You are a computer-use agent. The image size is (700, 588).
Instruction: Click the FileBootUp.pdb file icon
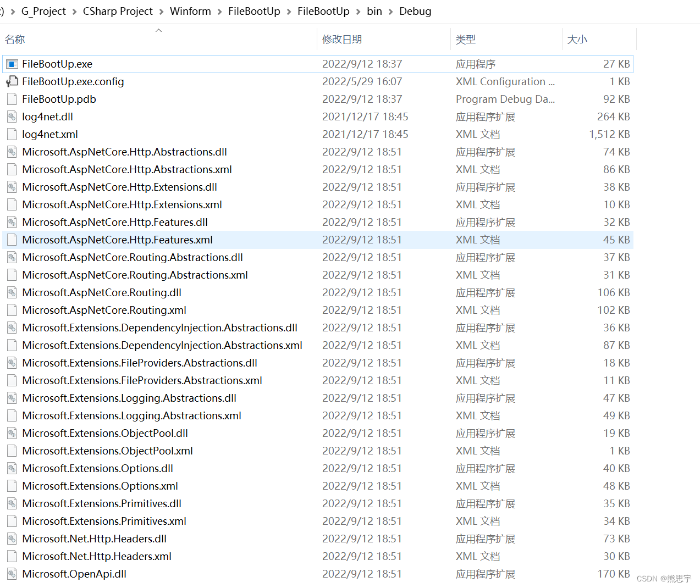tap(12, 99)
